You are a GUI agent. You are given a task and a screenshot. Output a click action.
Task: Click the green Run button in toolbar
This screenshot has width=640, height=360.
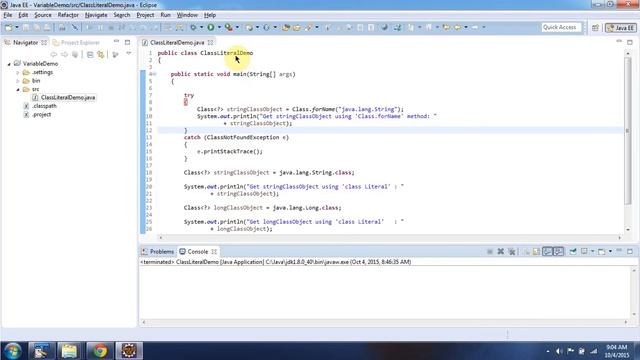(211, 27)
